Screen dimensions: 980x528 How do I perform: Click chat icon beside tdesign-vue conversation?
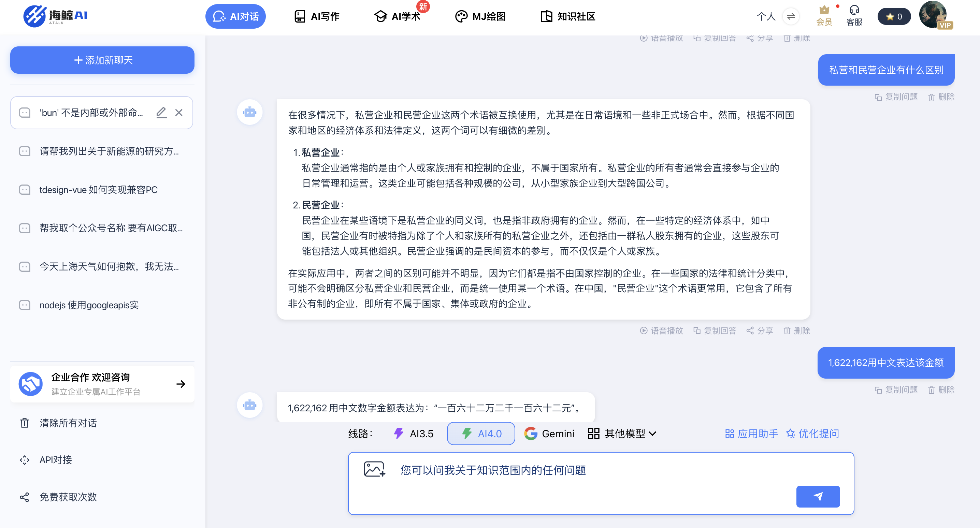25,189
